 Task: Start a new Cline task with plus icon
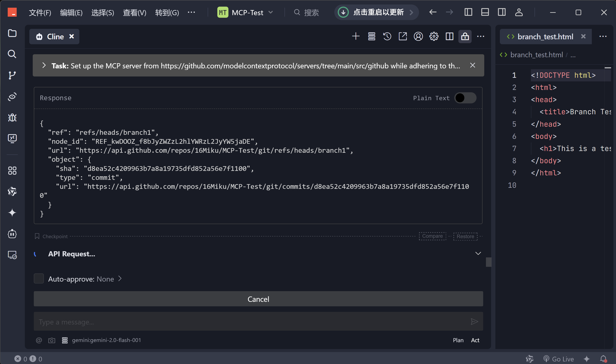point(355,37)
